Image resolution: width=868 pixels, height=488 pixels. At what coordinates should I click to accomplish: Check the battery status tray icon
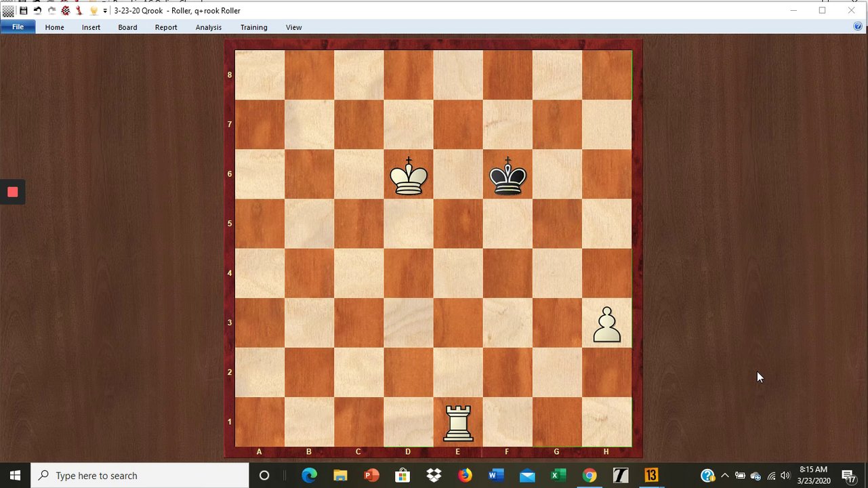click(740, 476)
